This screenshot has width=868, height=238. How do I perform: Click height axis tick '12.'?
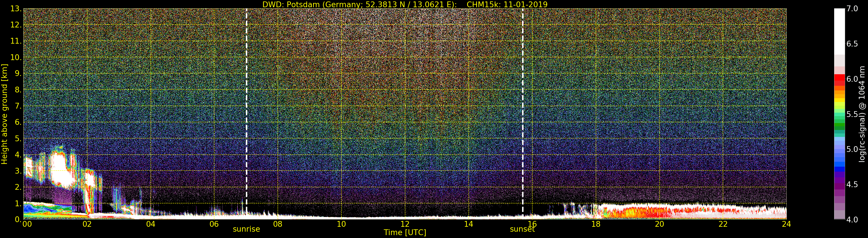(x=16, y=25)
